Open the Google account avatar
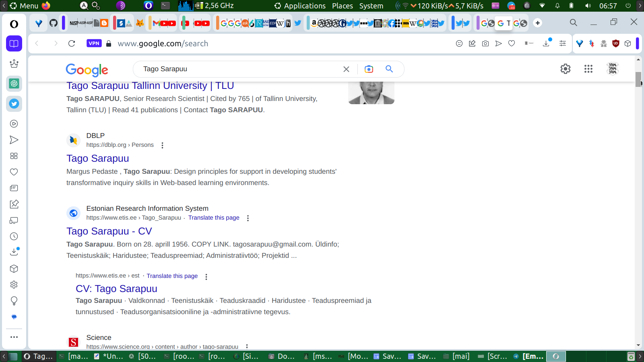 (613, 69)
